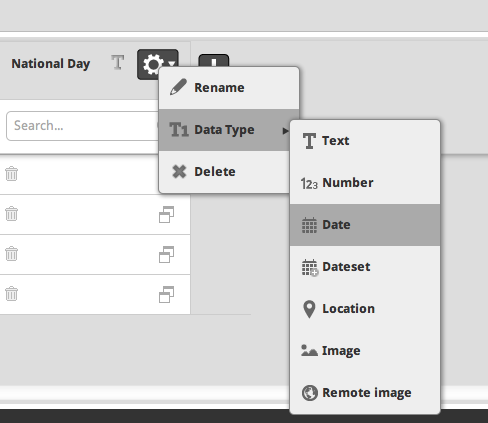Open the National Day column gear menu
The height and width of the screenshot is (423, 488).
coord(158,64)
